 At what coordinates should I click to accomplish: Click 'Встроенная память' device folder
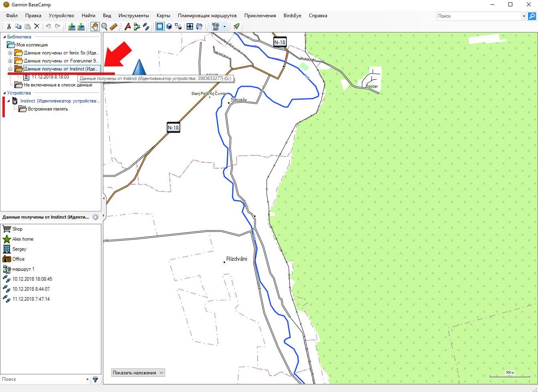pos(48,109)
